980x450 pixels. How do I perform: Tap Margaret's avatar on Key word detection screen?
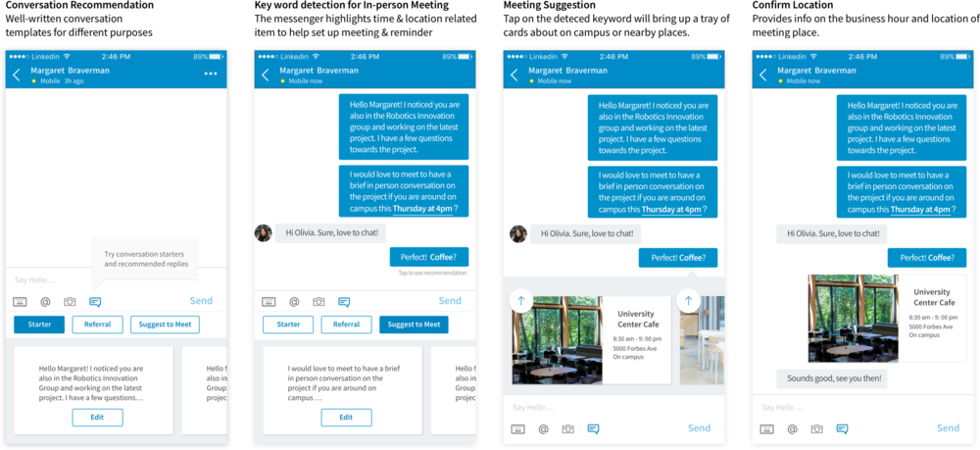263,233
